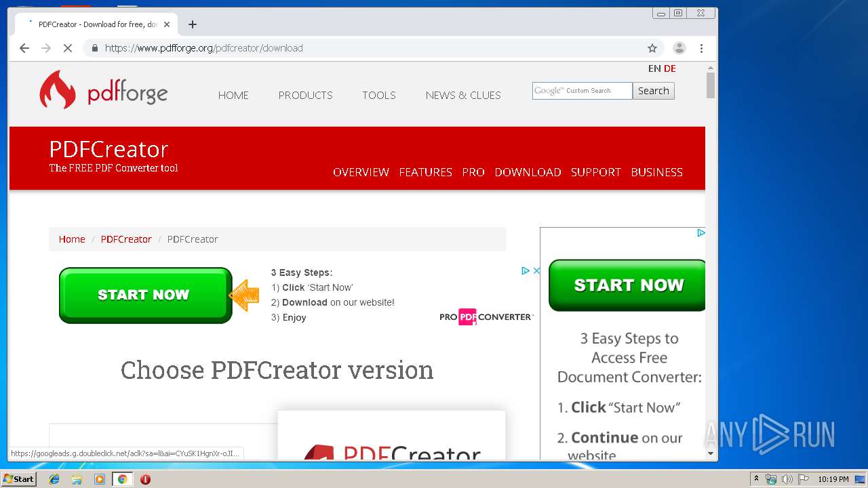Click the PDFCreator red banner title

(x=108, y=149)
